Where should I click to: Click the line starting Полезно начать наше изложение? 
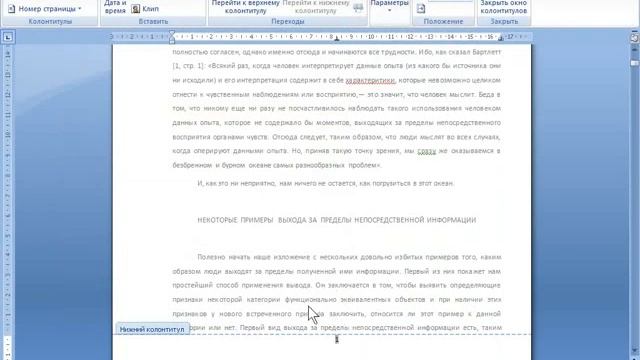pyautogui.click(x=349, y=257)
